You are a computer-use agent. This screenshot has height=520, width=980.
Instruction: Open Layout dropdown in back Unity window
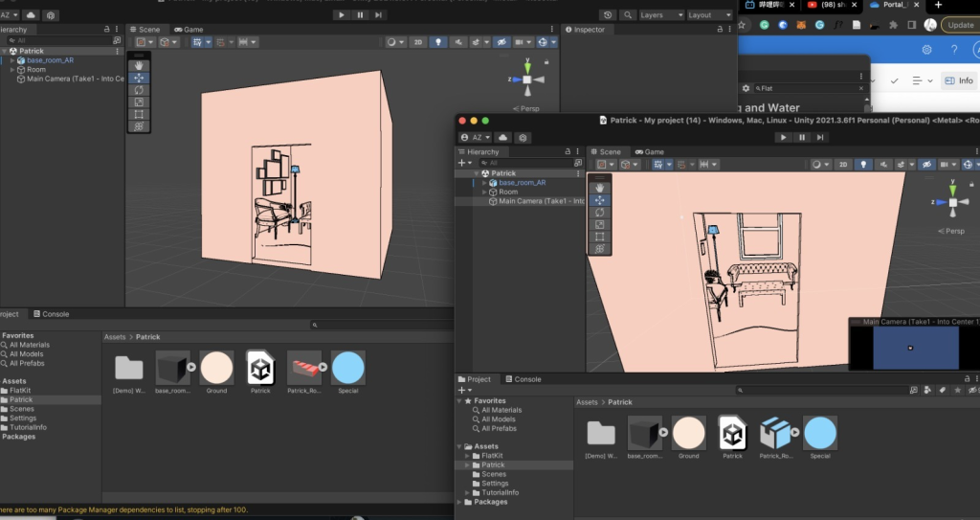(709, 15)
